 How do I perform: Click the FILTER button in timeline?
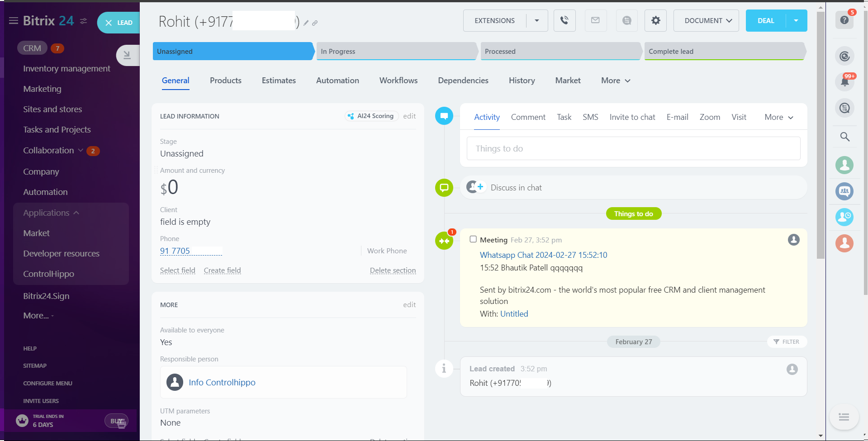[787, 342]
